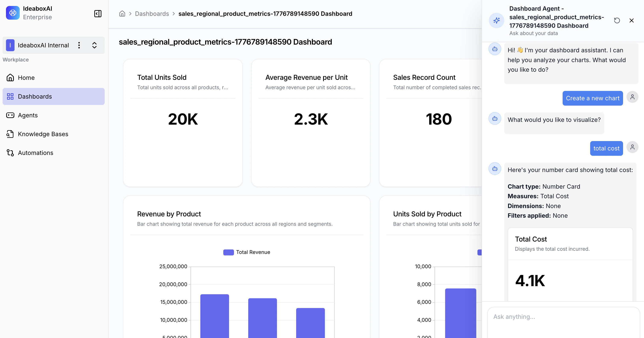644x338 pixels.
Task: Click the Agents robot icon
Action: 10,115
